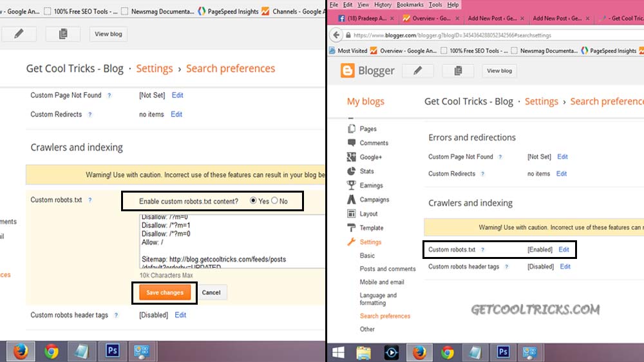Edit Custom robots header tags in left window

point(180,315)
